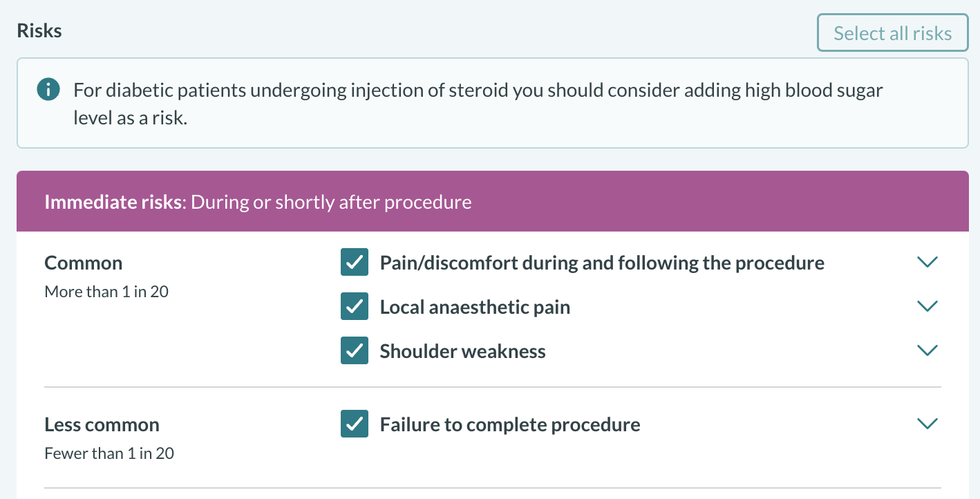980x499 pixels.
Task: Click the Fewer than 1 in 20 text
Action: [109, 454]
